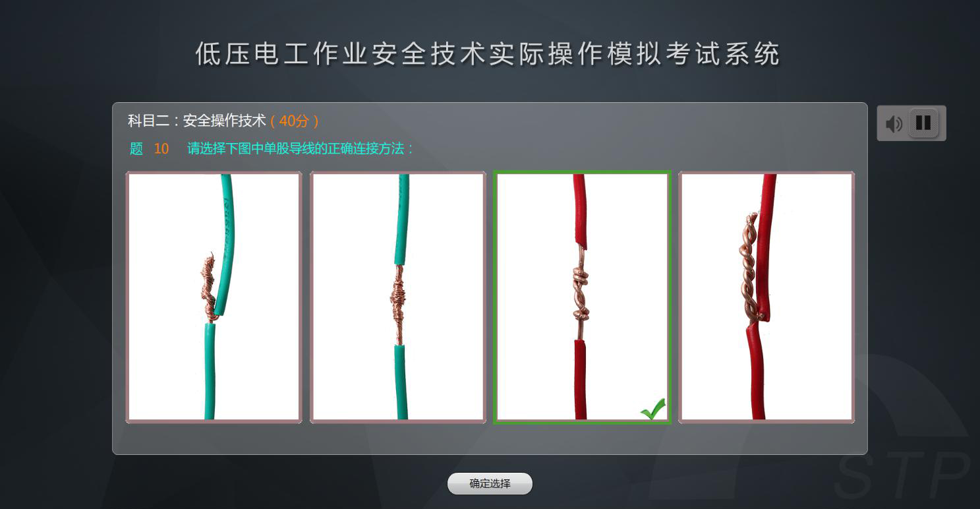This screenshot has width=980, height=509.
Task: Select the first green wire side-twist option
Action: click(x=214, y=297)
